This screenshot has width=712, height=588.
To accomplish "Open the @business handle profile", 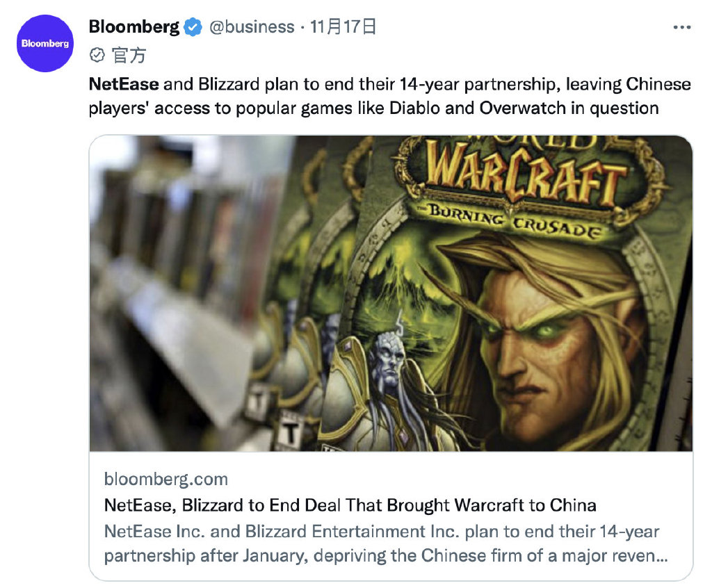I will tap(252, 27).
